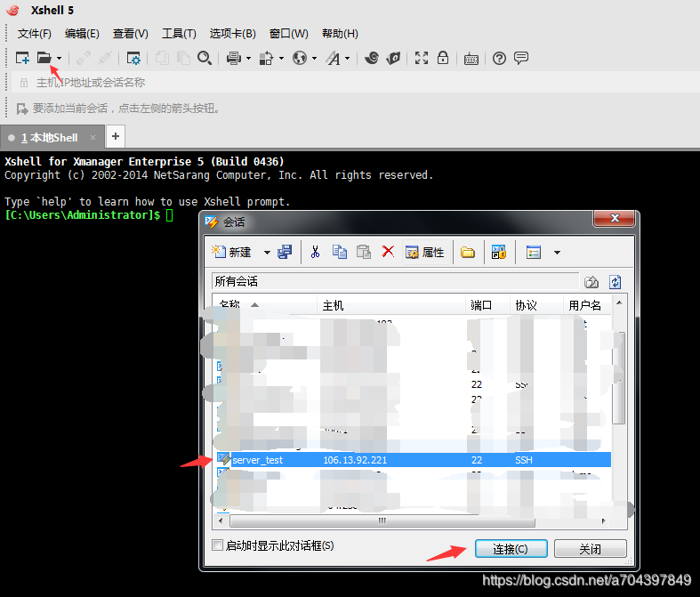The height and width of the screenshot is (597, 700).
Task: Sort by 端口 column header
Action: (487, 305)
